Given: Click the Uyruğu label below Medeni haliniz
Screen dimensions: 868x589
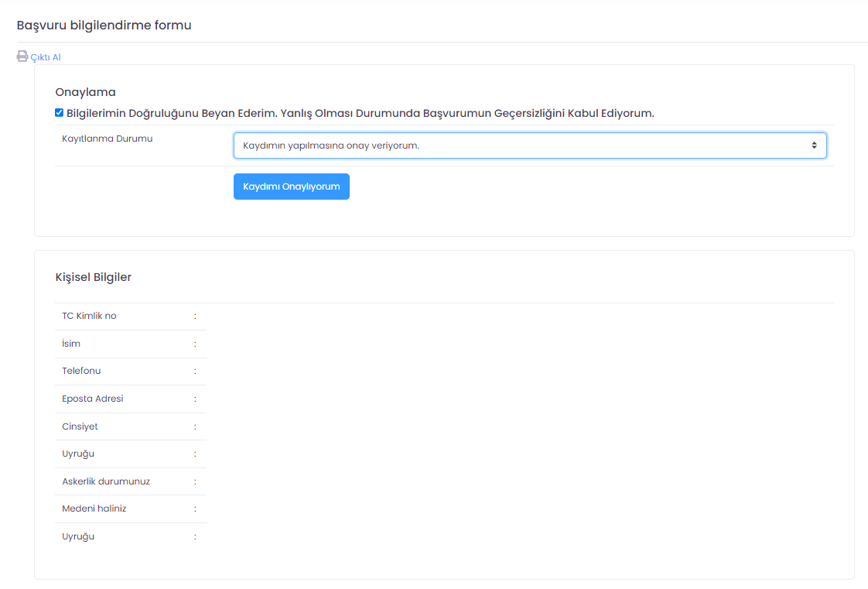Looking at the screenshot, I should pyautogui.click(x=78, y=536).
